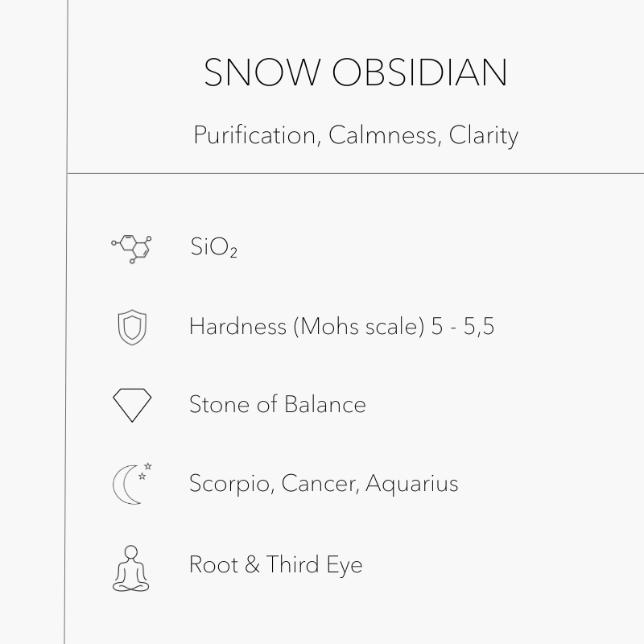The height and width of the screenshot is (644, 644).
Task: Click the Hardness (Mohs scale) text
Action: 306,326
